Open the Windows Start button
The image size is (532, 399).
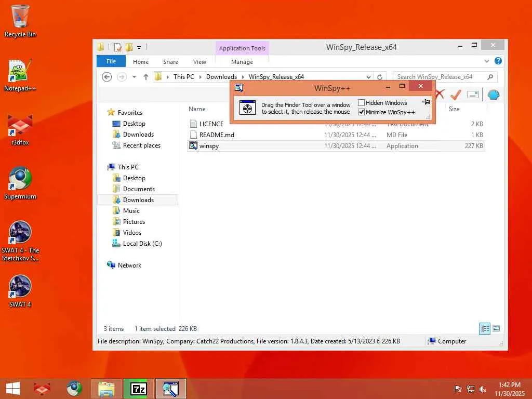[13, 389]
